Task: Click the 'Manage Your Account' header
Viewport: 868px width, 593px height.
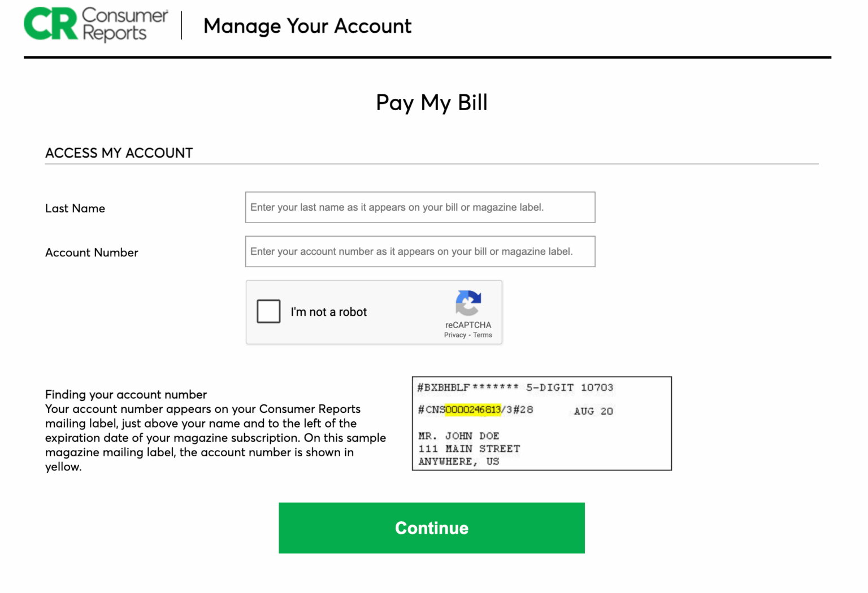Action: click(307, 26)
